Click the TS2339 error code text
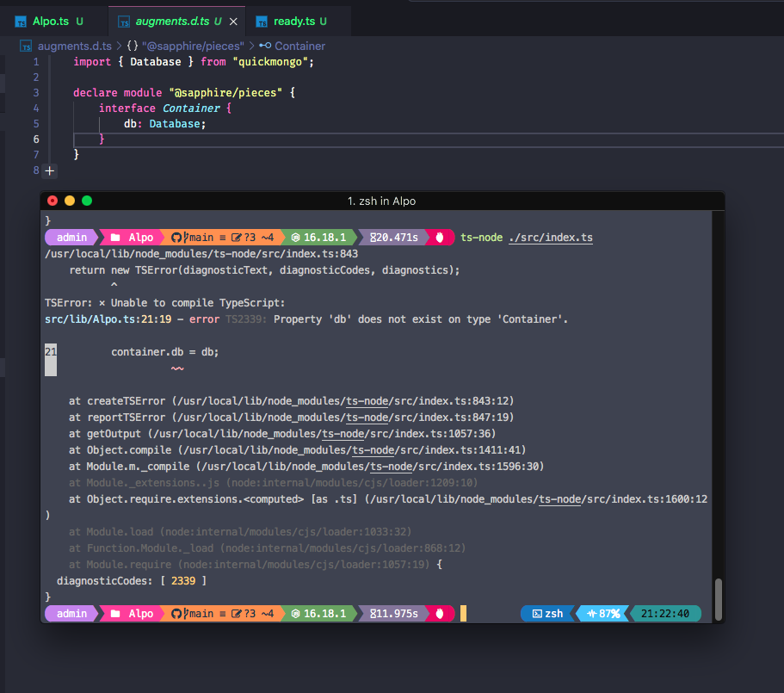784x693 pixels. [x=245, y=319]
